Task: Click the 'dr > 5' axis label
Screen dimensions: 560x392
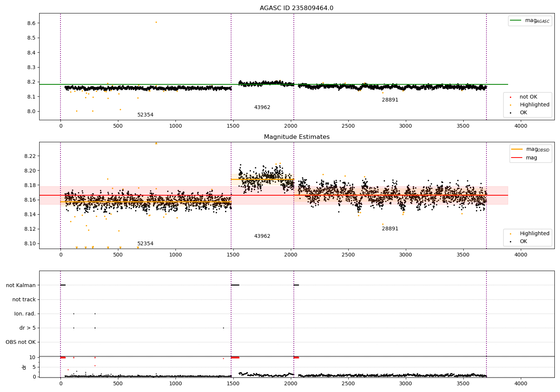Action: point(28,328)
